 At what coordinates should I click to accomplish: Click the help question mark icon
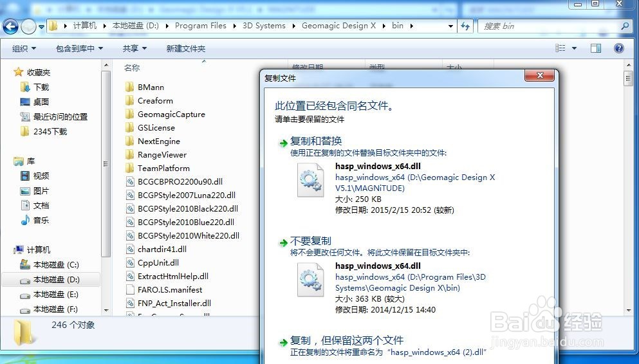click(618, 48)
